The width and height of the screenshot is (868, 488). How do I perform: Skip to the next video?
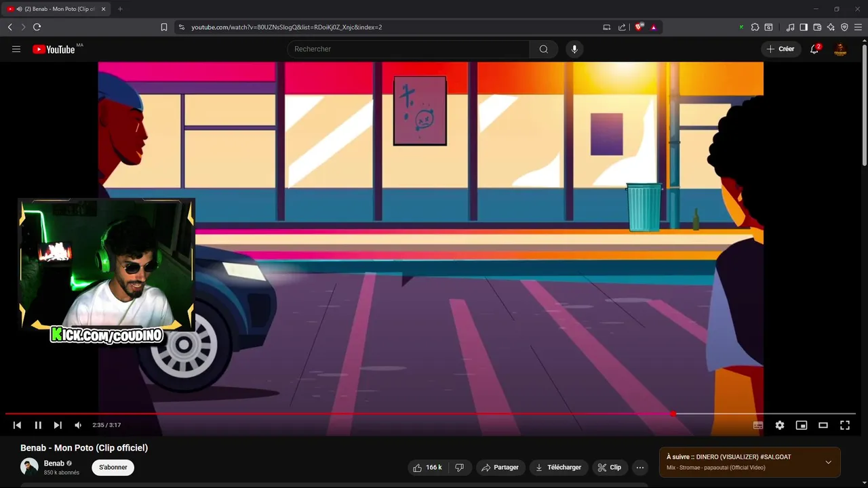58,425
